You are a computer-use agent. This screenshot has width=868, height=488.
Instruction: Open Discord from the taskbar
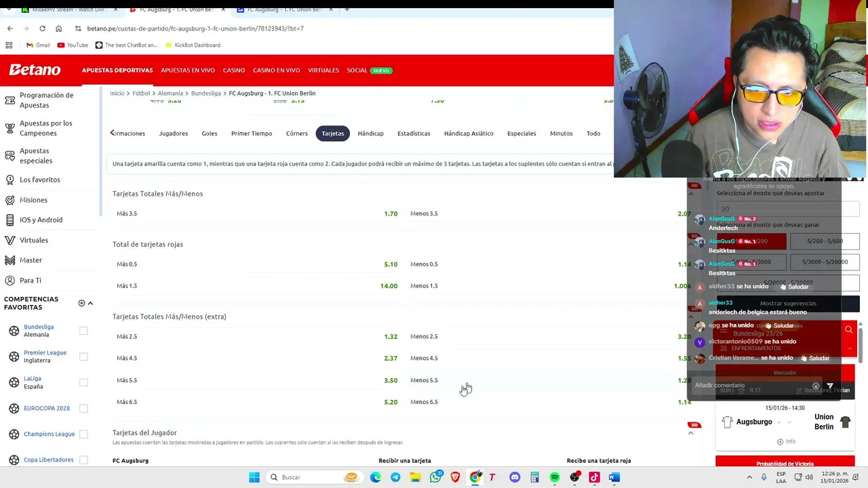(x=515, y=477)
